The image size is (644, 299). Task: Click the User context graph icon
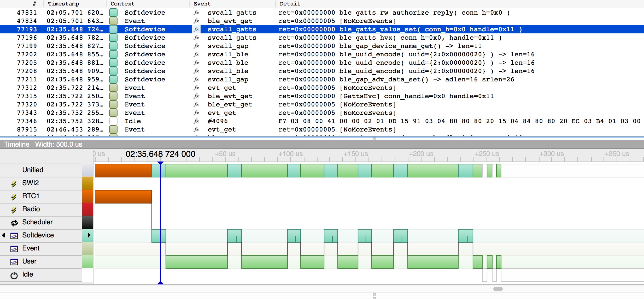[14, 262]
